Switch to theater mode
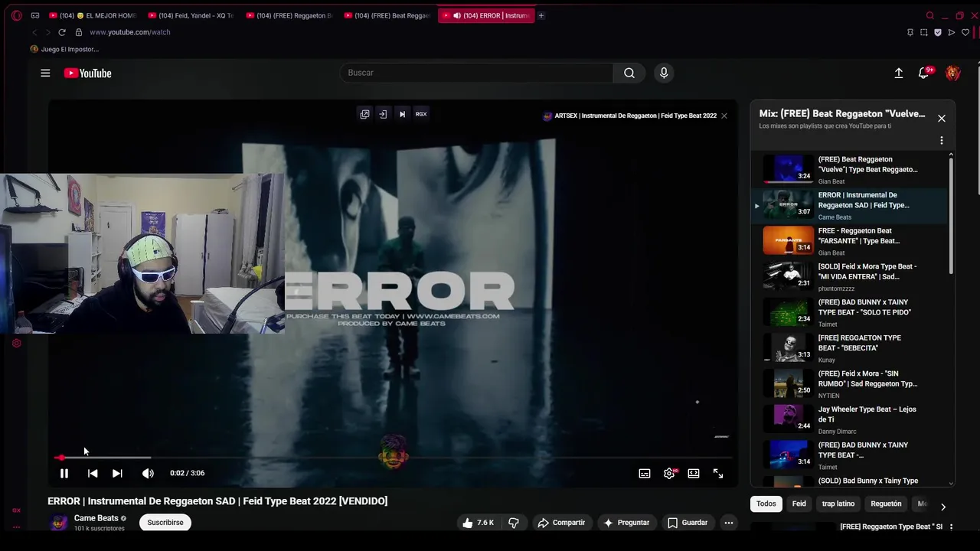The image size is (980, 551). coord(694,473)
